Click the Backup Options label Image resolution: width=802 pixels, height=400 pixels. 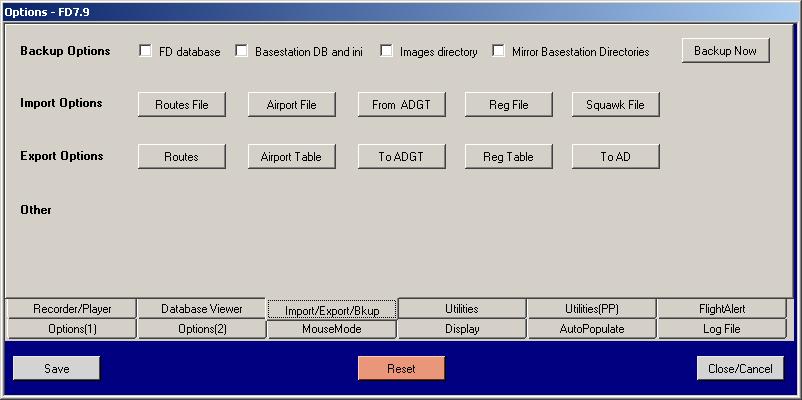point(65,51)
